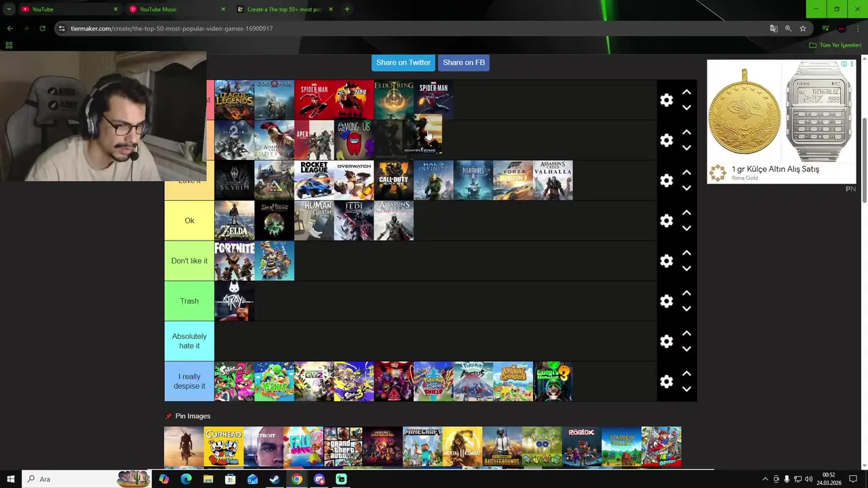
Task: Move the League of Legends row up
Action: tap(686, 92)
